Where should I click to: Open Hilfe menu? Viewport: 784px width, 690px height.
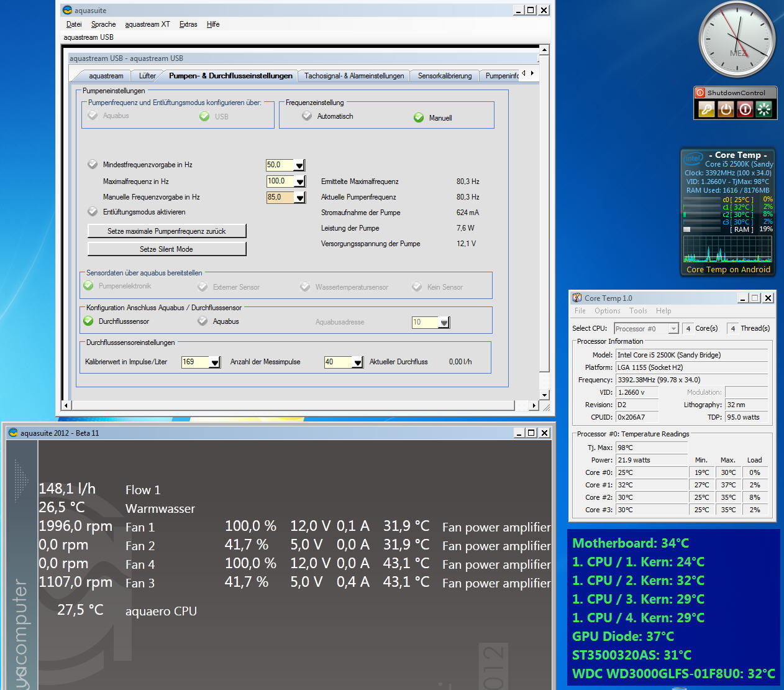(x=213, y=24)
